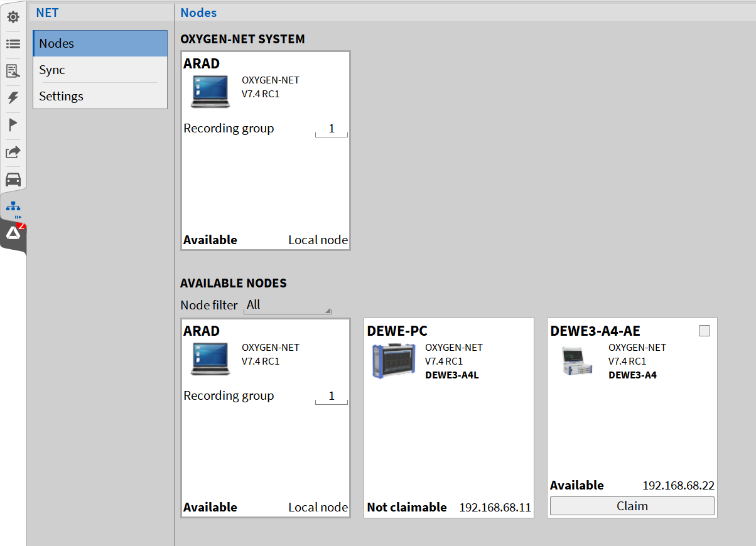This screenshot has width=756, height=546.
Task: Open the export share arrow icon
Action: coord(13,152)
